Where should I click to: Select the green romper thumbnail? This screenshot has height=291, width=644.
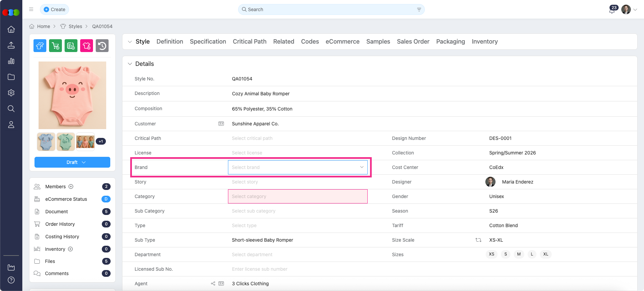66,142
